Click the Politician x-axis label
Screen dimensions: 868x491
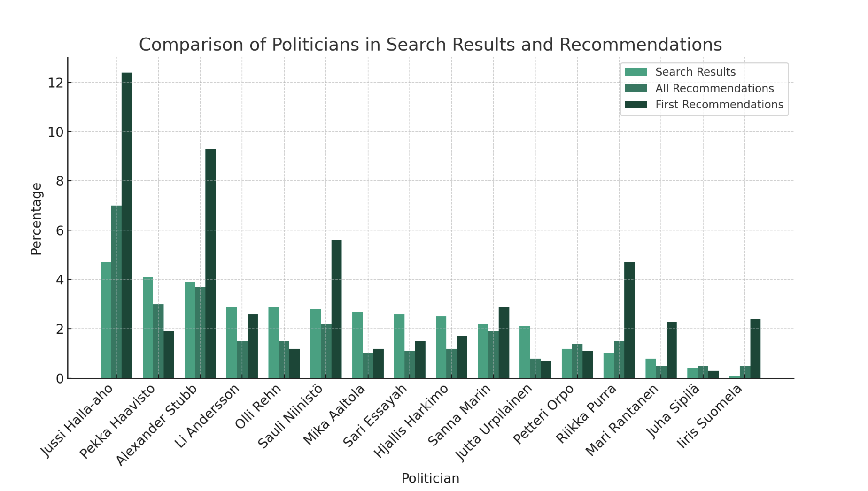(430, 478)
